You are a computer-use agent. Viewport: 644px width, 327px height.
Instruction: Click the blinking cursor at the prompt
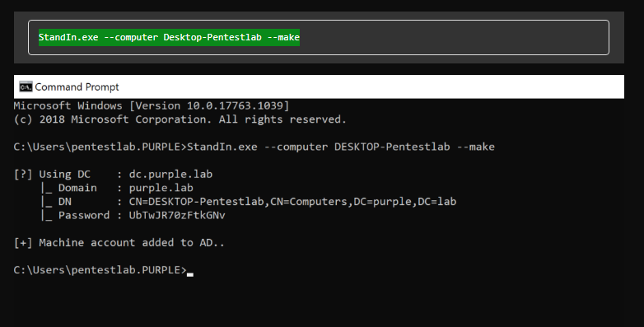190,274
